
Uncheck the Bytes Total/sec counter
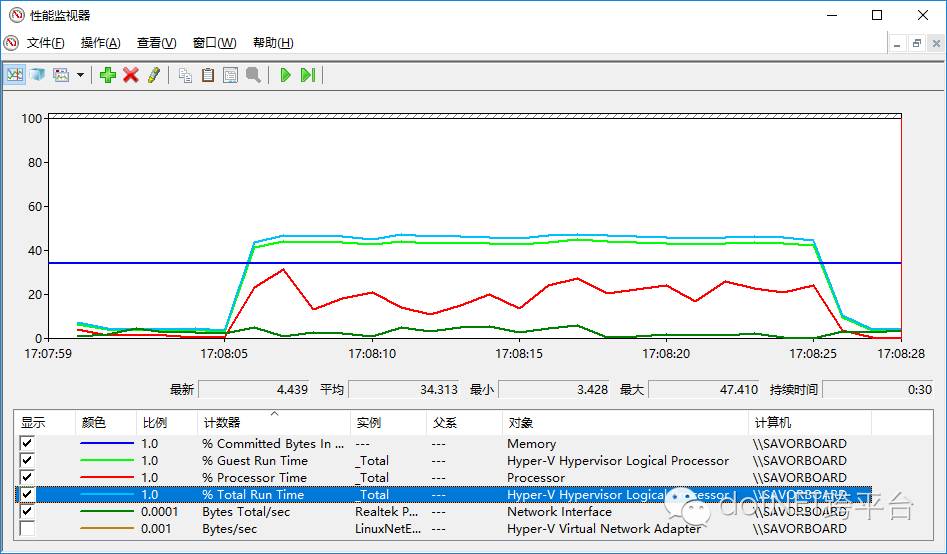(x=27, y=511)
